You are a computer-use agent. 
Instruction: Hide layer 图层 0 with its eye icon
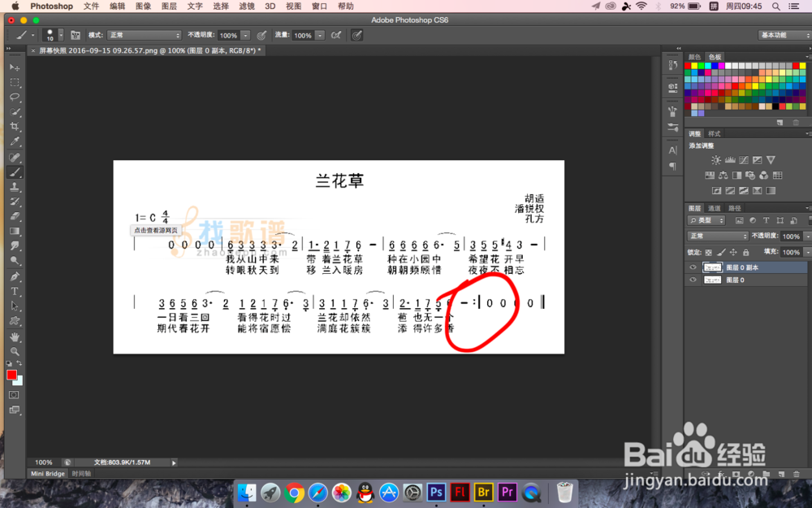tap(693, 280)
